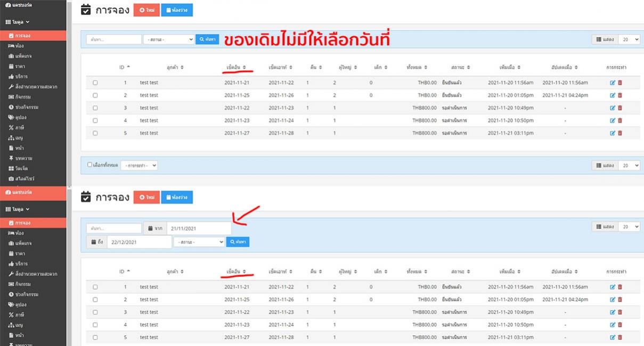Delete booking ID 5 in upper list
644x346 pixels.
pos(620,133)
